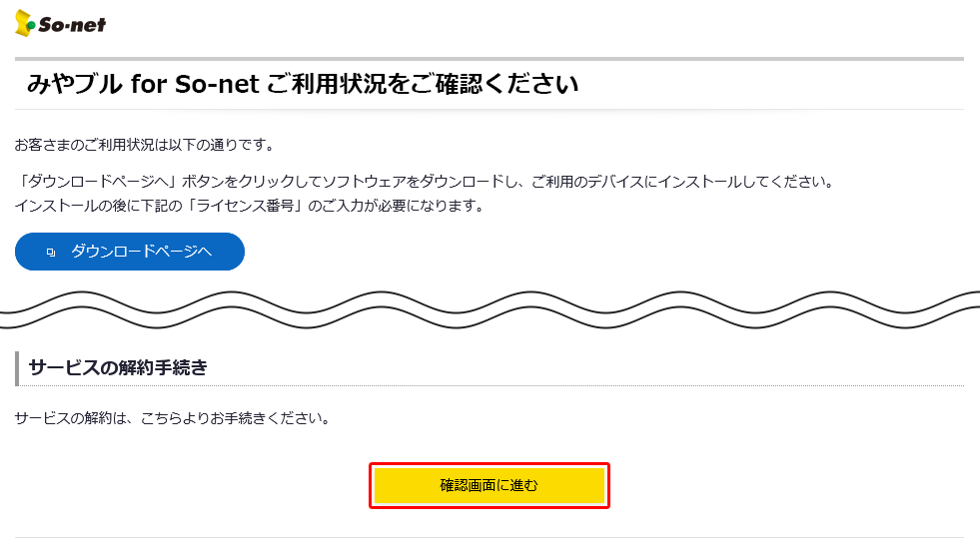Viewport: 980px width, 550px height.
Task: Click the red border around 確認画面に進む
Action: click(x=490, y=464)
